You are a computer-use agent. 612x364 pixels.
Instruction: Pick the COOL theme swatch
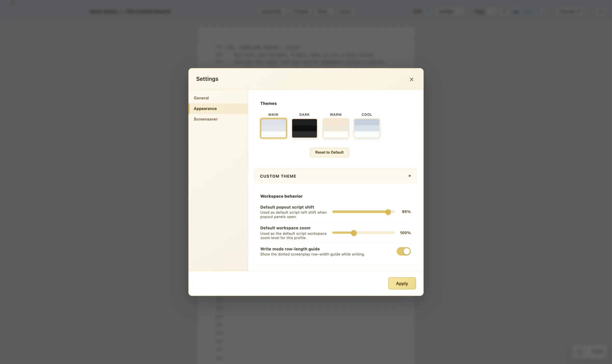367,128
